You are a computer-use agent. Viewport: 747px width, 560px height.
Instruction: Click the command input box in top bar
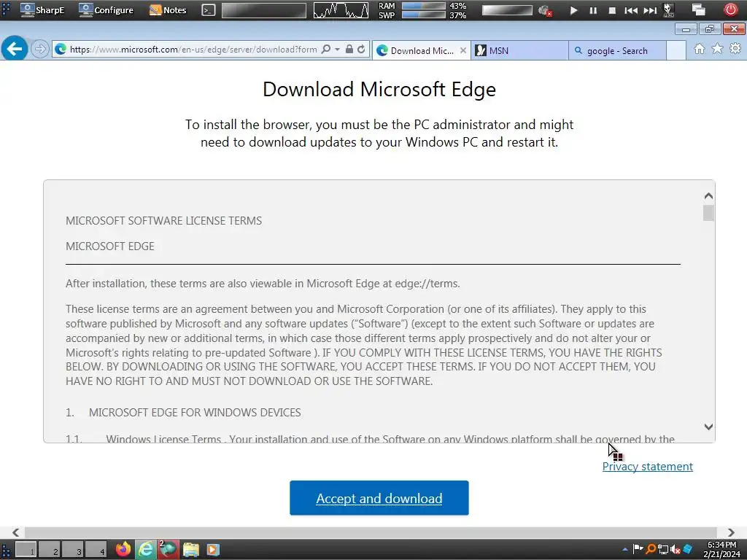click(x=264, y=10)
